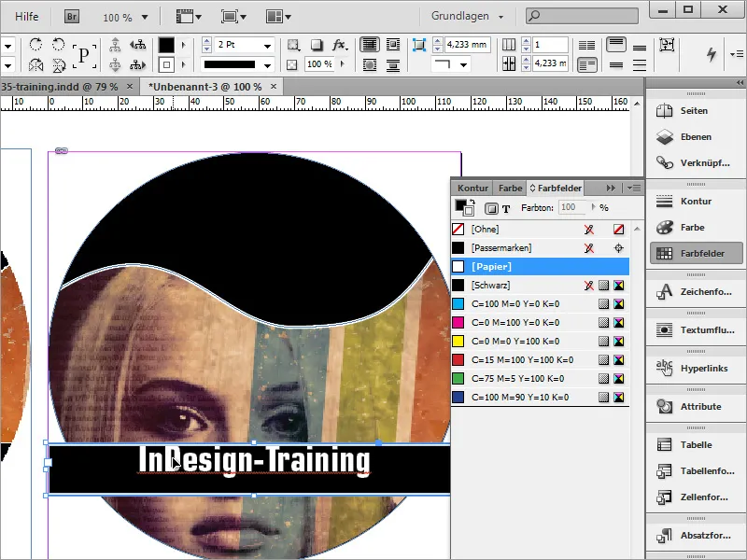Open Farbfelder panel flyout menu
The height and width of the screenshot is (560, 747).
(634, 189)
